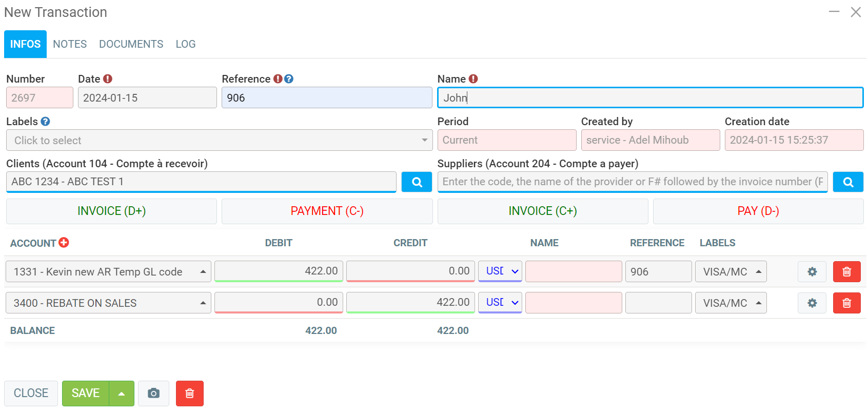
Task: Open currency dropdown on REBATE ON SALES row
Action: point(500,303)
